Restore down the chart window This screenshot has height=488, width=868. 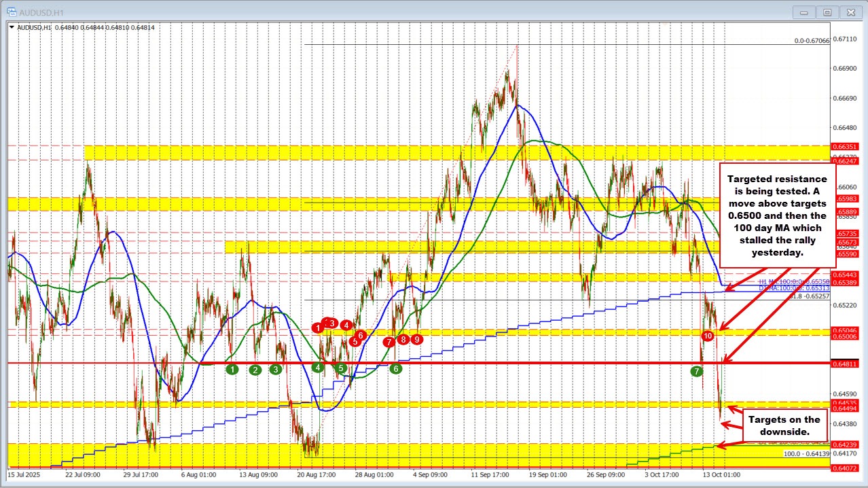(827, 12)
